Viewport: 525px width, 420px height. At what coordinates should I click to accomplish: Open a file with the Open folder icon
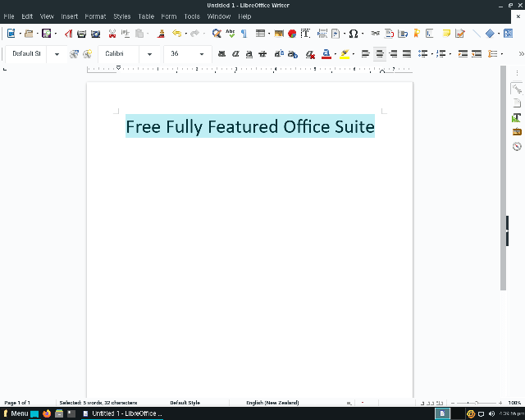click(29, 34)
